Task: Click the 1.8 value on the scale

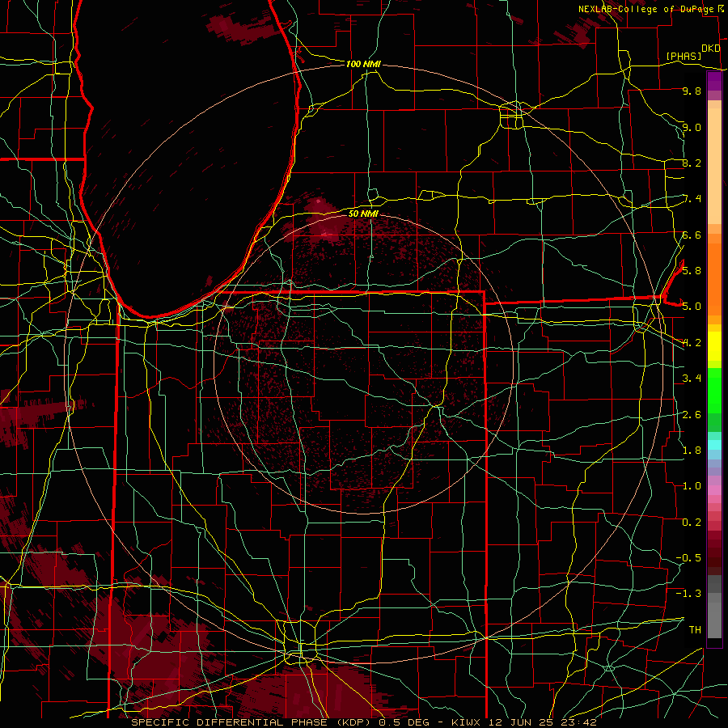Action: (x=692, y=450)
